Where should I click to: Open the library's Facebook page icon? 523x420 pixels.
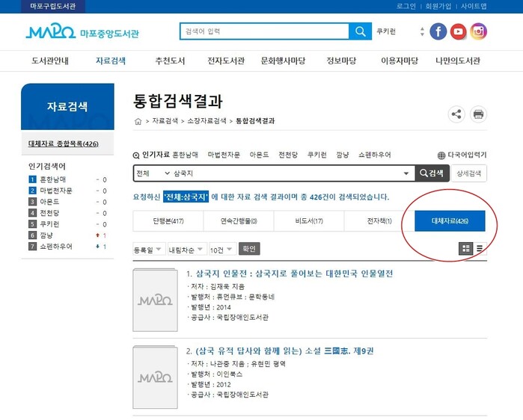click(438, 31)
